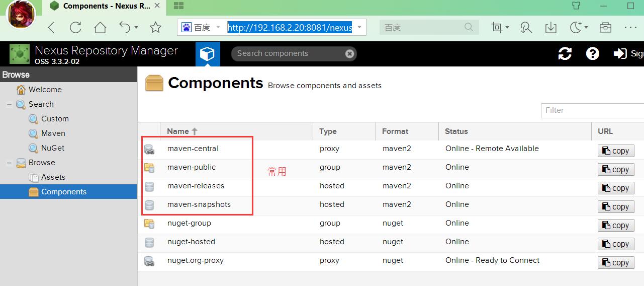Copy the nuget-hosted URL

[x=616, y=244]
